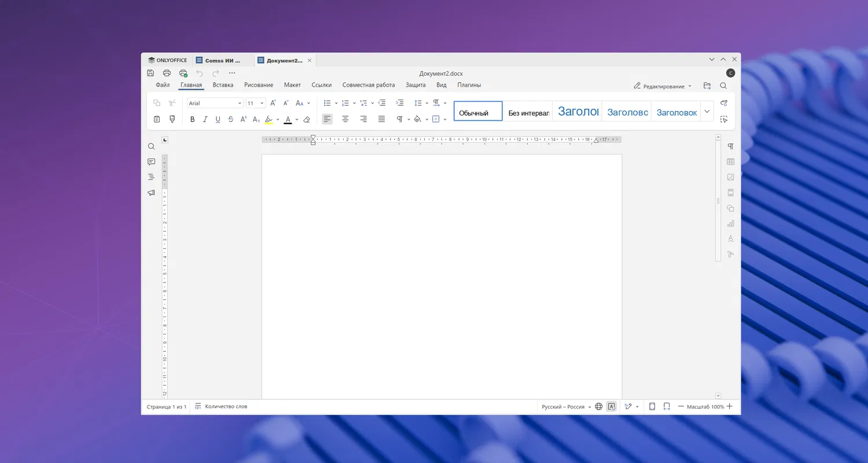Click the zoom in plus button
Image resolution: width=868 pixels, height=463 pixels.
(x=730, y=407)
